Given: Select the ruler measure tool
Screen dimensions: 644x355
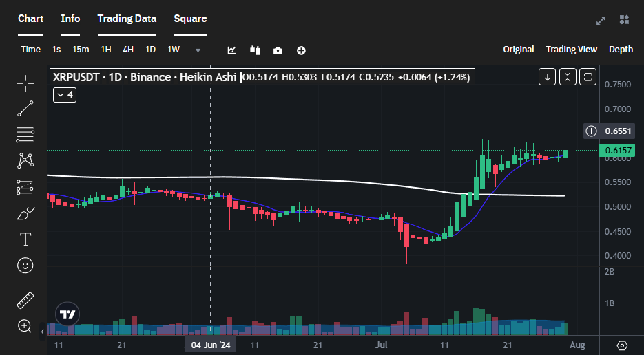Looking at the screenshot, I should (x=25, y=301).
